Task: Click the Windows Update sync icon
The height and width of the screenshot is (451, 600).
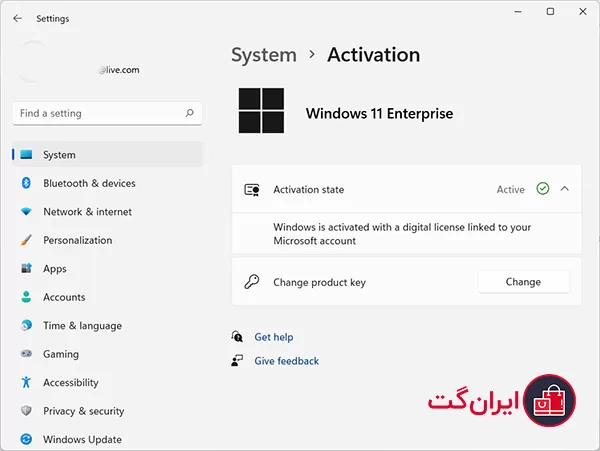Action: tap(26, 439)
